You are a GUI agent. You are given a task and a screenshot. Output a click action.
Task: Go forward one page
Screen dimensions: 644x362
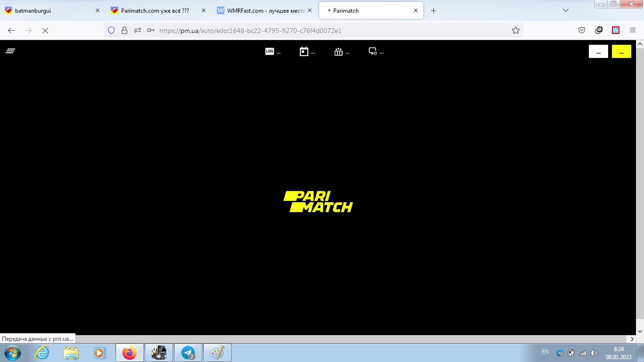tap(28, 30)
